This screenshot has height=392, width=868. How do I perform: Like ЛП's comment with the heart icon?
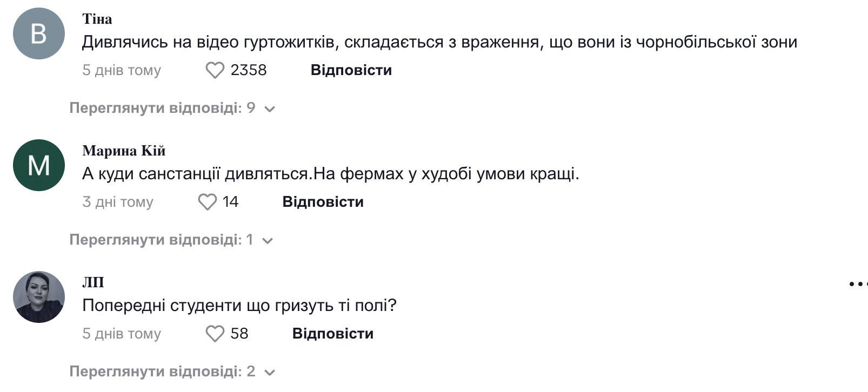[x=215, y=334]
